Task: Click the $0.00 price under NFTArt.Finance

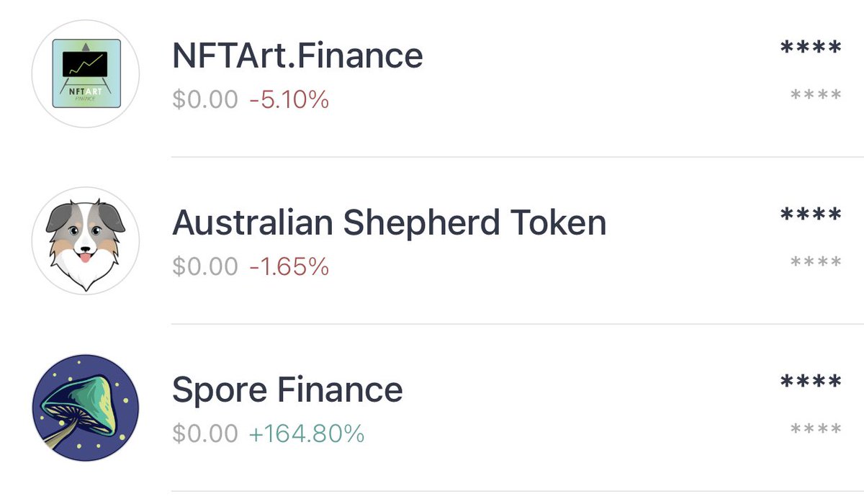Action: (x=204, y=99)
